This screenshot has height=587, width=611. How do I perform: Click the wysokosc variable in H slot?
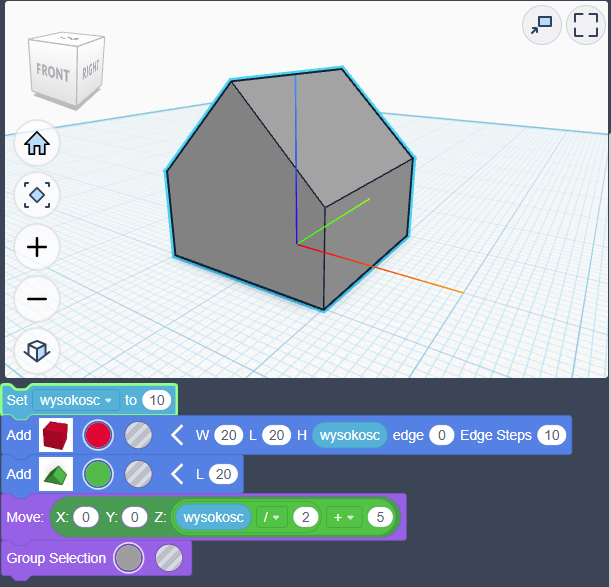click(x=350, y=435)
